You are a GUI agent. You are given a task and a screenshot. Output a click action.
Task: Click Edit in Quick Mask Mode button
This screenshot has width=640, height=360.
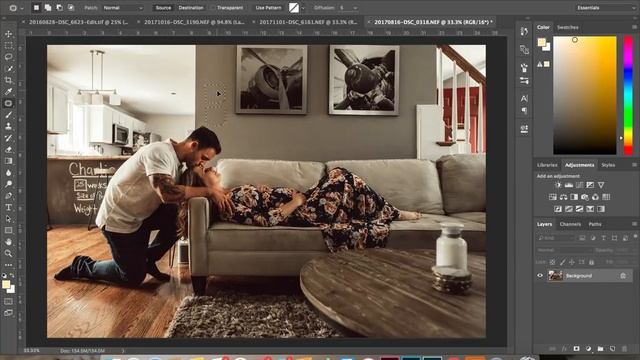(8, 302)
